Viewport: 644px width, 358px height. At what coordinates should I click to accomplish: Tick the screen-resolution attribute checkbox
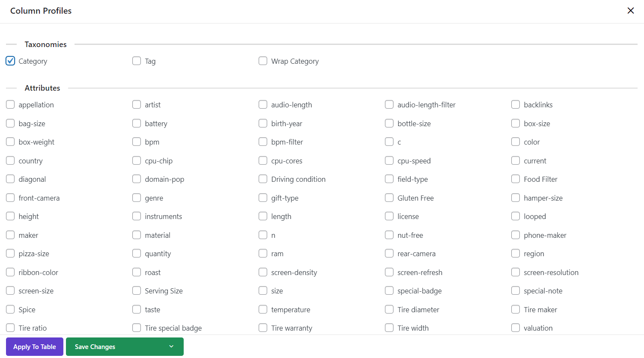516,272
